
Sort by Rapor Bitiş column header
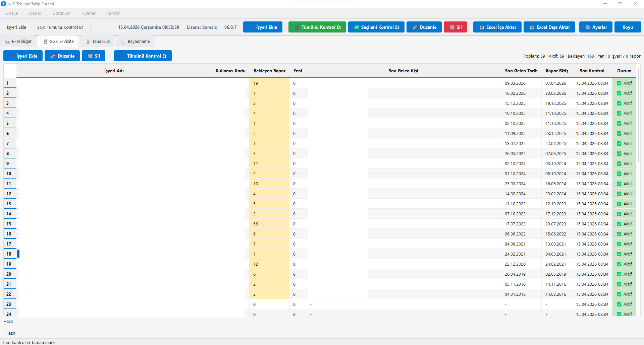tap(557, 71)
